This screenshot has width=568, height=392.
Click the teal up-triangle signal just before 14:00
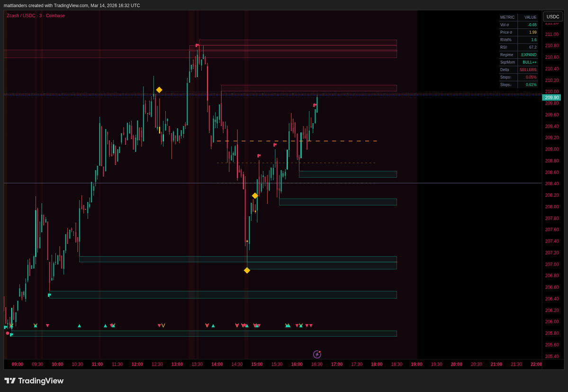213,326
